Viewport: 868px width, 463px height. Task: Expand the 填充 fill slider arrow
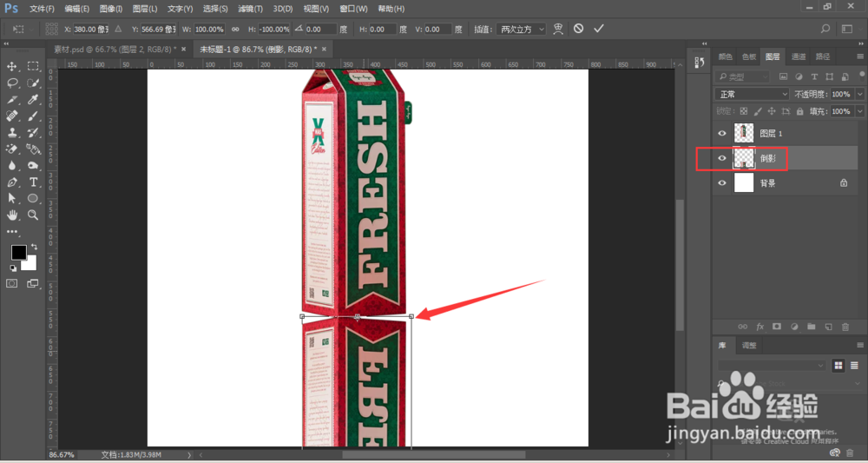tap(859, 111)
